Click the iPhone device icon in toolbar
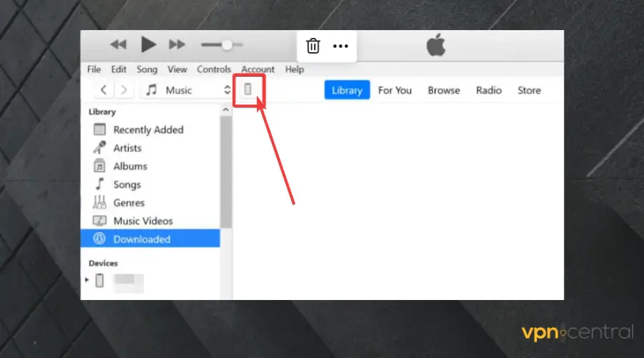Screen dimensions: 644x358 click(x=248, y=89)
